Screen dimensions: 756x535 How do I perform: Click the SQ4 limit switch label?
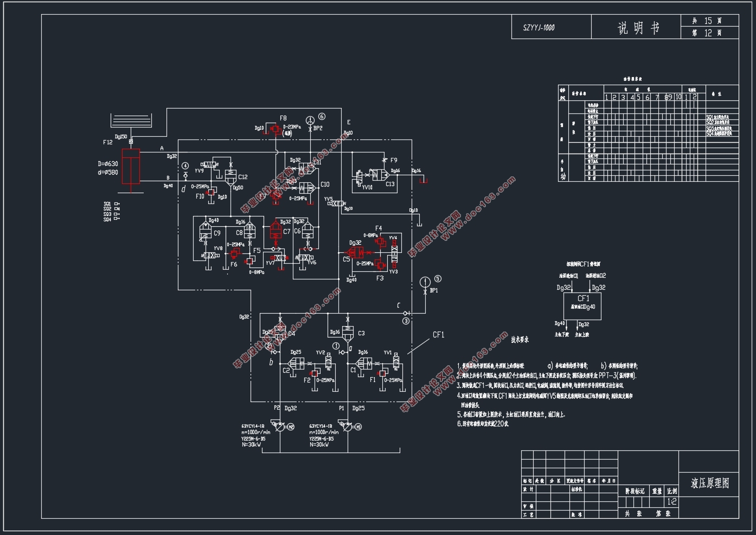[x=107, y=220]
